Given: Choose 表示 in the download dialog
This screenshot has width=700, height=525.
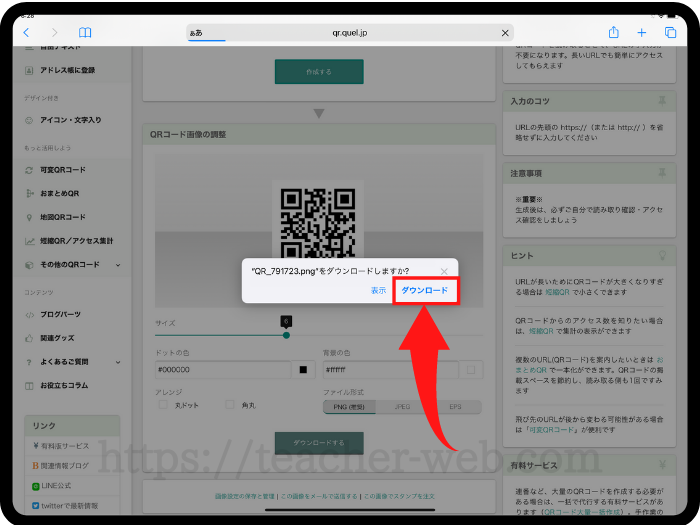Looking at the screenshot, I should click(x=378, y=290).
